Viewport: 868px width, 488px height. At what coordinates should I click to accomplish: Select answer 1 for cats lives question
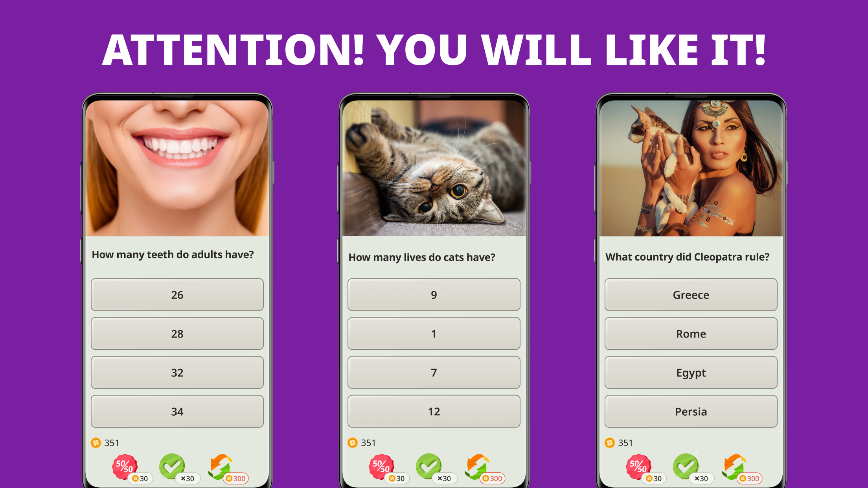pos(433,334)
